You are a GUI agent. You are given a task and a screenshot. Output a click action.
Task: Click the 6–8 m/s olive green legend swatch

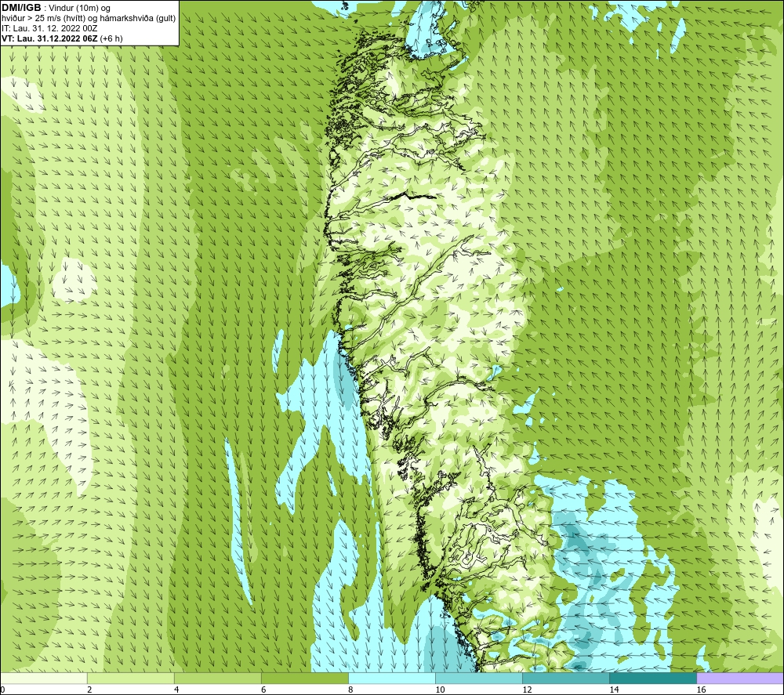click(304, 678)
